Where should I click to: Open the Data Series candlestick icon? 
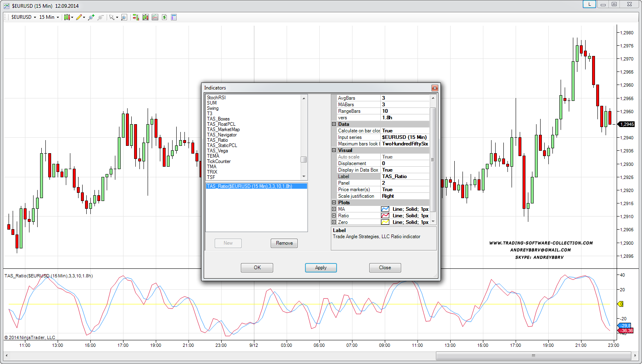145,17
